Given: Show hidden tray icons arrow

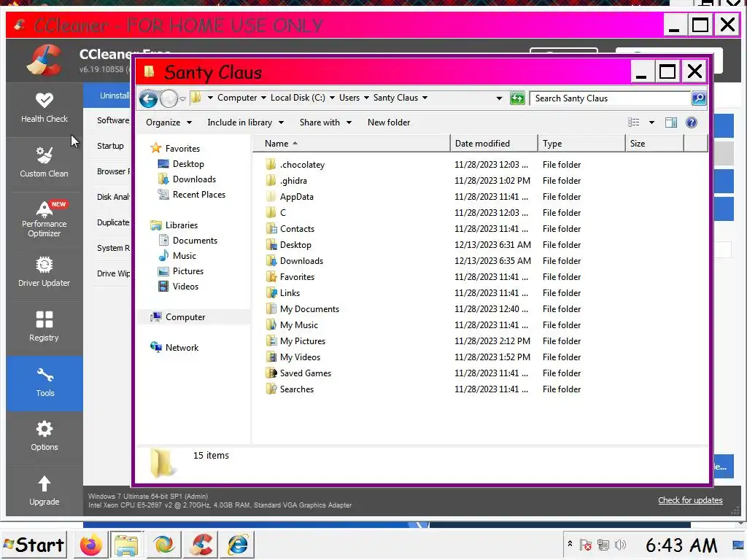Looking at the screenshot, I should coord(570,544).
